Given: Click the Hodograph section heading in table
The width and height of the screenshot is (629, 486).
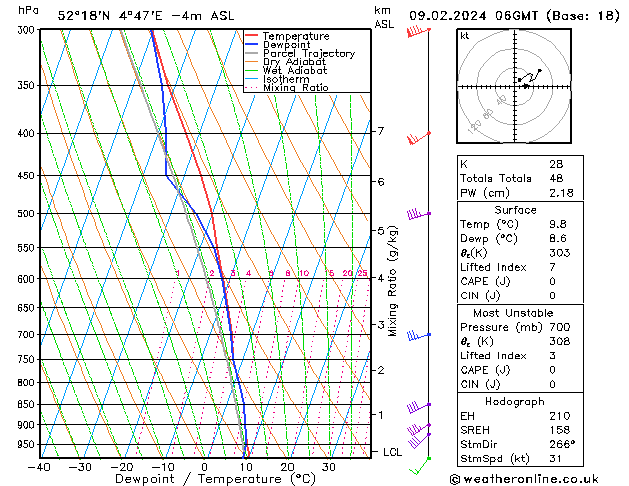Looking at the screenshot, I should (516, 401).
